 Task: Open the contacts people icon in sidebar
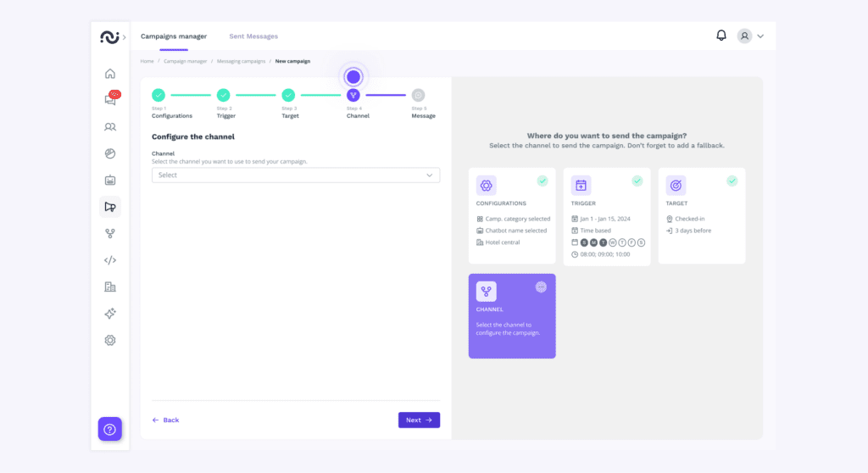point(109,127)
